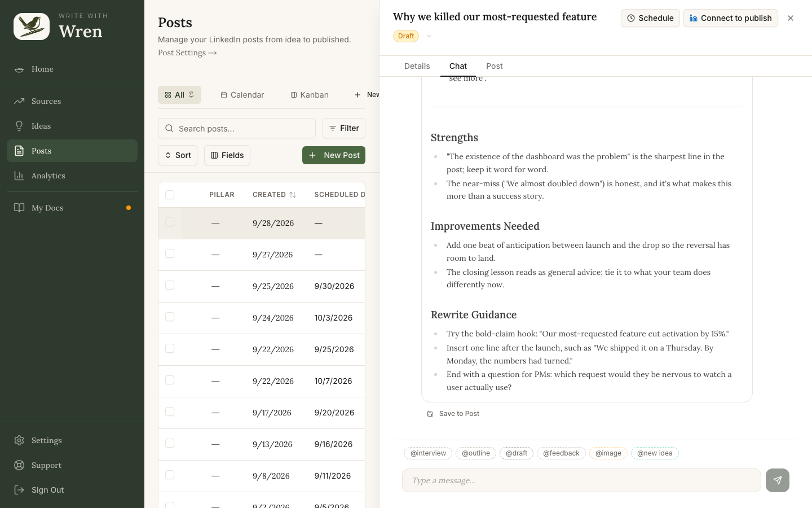Tick the checkbox for post created 9/27/2026
The width and height of the screenshot is (812, 508).
170,254
